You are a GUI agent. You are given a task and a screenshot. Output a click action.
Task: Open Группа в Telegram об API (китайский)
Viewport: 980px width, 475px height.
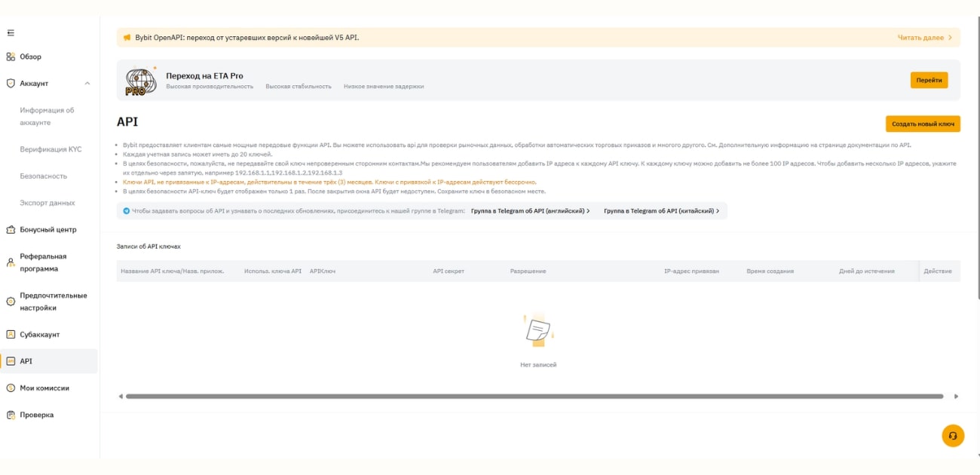[661, 211]
